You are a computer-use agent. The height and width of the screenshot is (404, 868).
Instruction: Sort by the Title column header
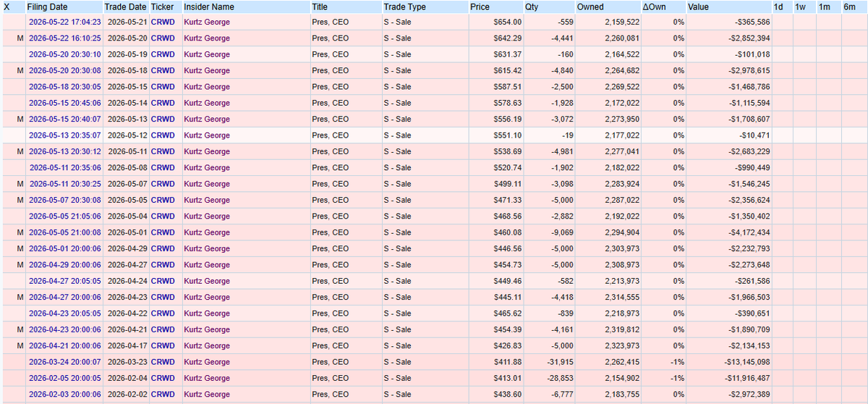[x=320, y=7]
